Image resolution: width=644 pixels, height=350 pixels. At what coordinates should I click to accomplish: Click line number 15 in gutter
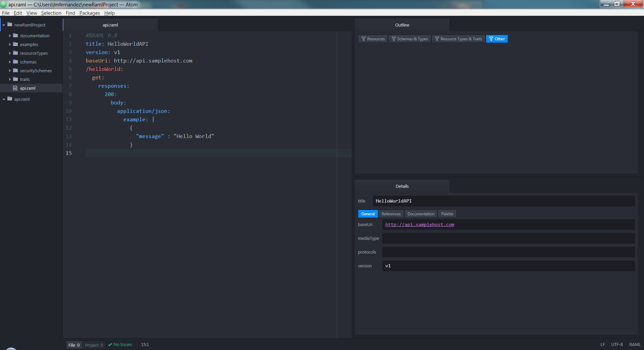pos(69,153)
